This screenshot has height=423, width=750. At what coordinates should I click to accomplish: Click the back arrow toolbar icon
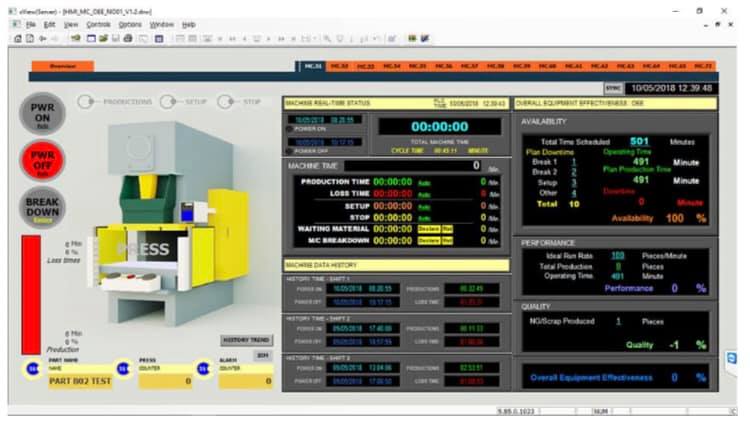43,38
